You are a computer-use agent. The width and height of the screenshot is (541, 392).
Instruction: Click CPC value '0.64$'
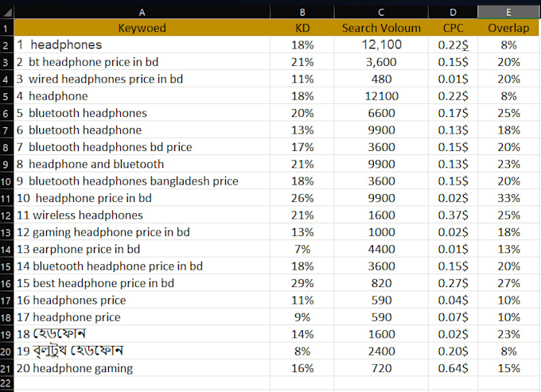(453, 368)
